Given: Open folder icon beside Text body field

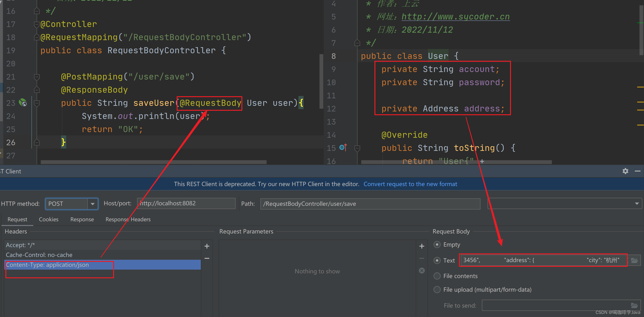Looking at the screenshot, I should (634, 260).
